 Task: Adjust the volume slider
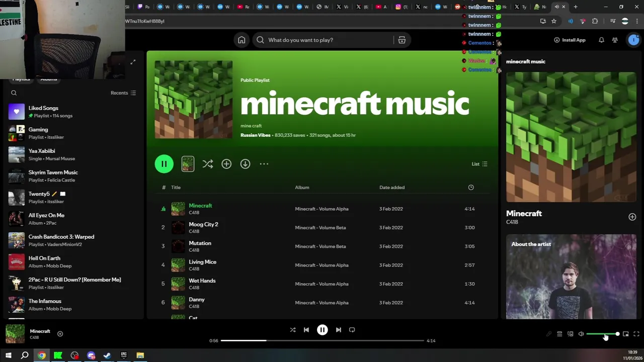(x=603, y=334)
